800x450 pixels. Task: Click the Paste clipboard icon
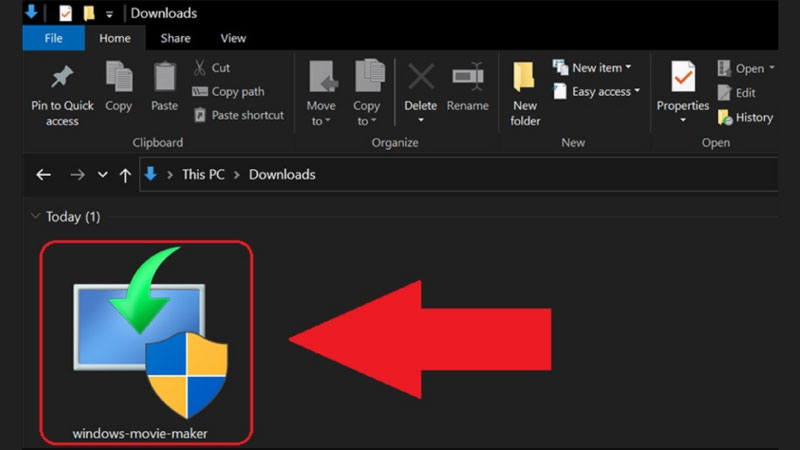click(165, 78)
